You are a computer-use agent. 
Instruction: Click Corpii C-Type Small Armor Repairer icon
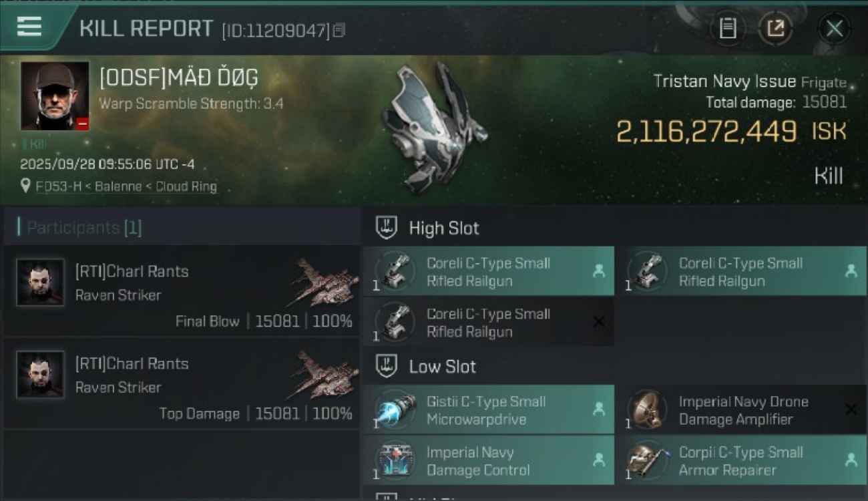coord(646,461)
